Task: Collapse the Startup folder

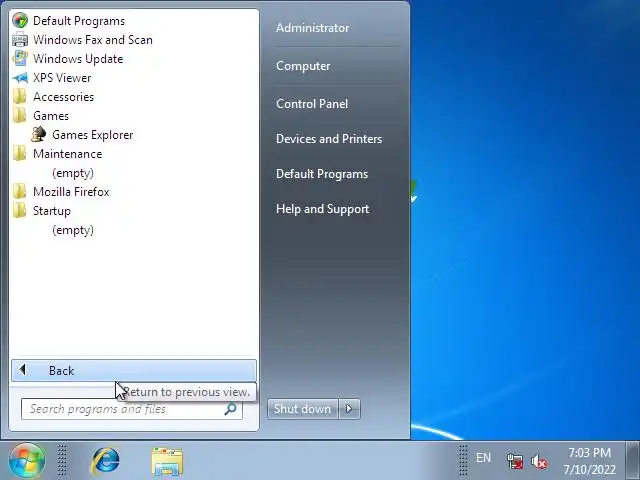Action: pyautogui.click(x=52, y=211)
